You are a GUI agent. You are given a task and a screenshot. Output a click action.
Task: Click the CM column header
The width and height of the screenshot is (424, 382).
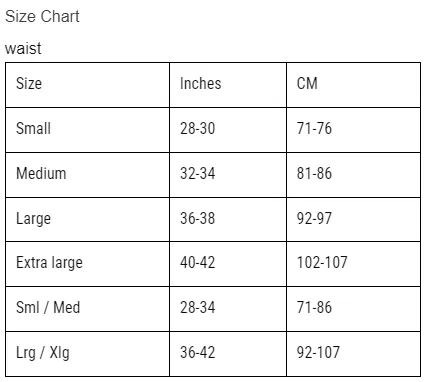(x=353, y=85)
